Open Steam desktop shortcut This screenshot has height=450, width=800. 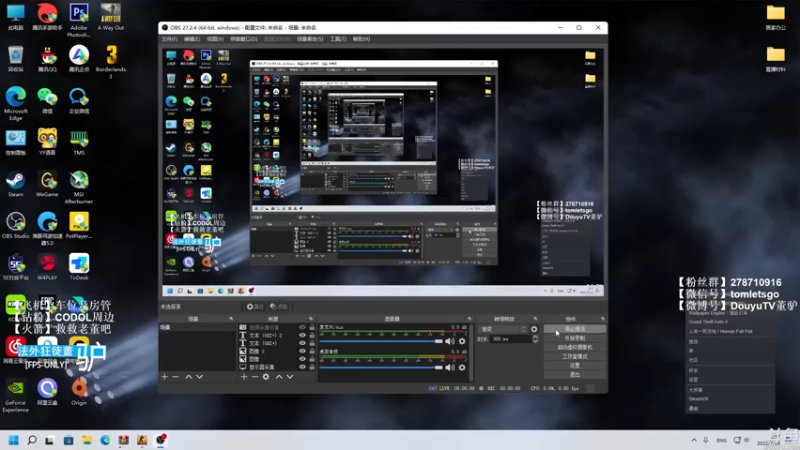15,184
